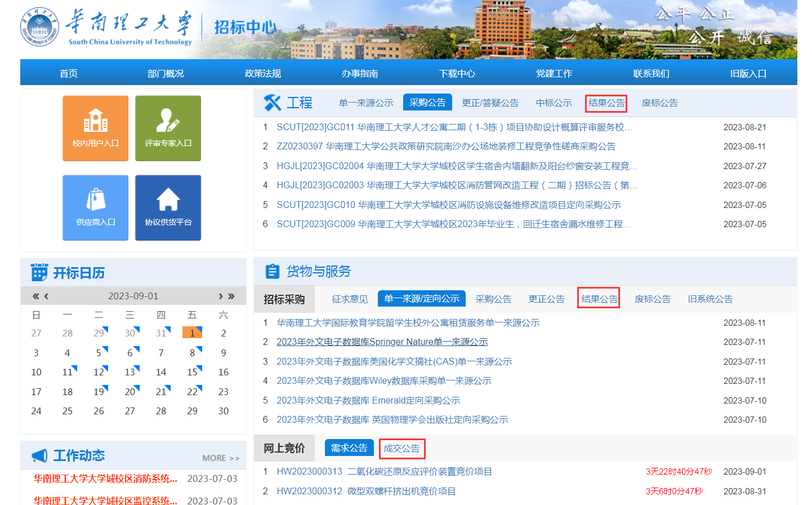Open the 协议供货平台 house tile
The image size is (812, 505).
(x=168, y=207)
